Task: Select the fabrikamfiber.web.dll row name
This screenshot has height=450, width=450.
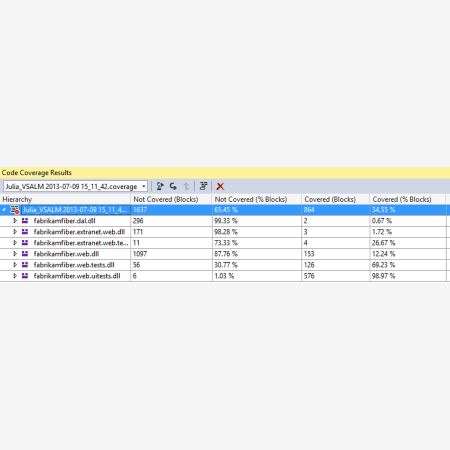Action: tap(66, 254)
